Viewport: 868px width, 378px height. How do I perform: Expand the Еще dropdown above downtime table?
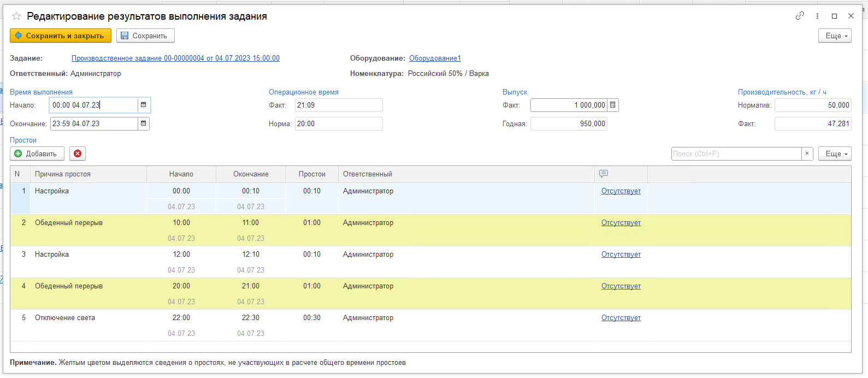[x=835, y=153]
